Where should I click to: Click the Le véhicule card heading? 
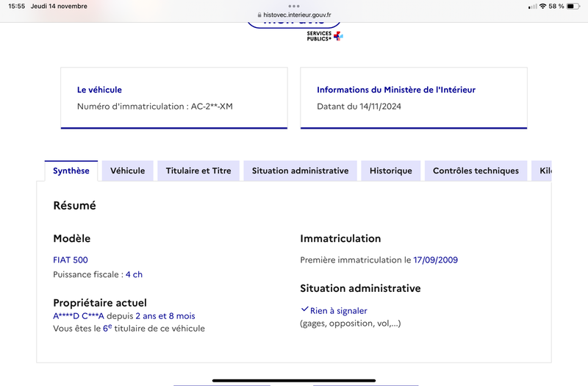point(99,90)
